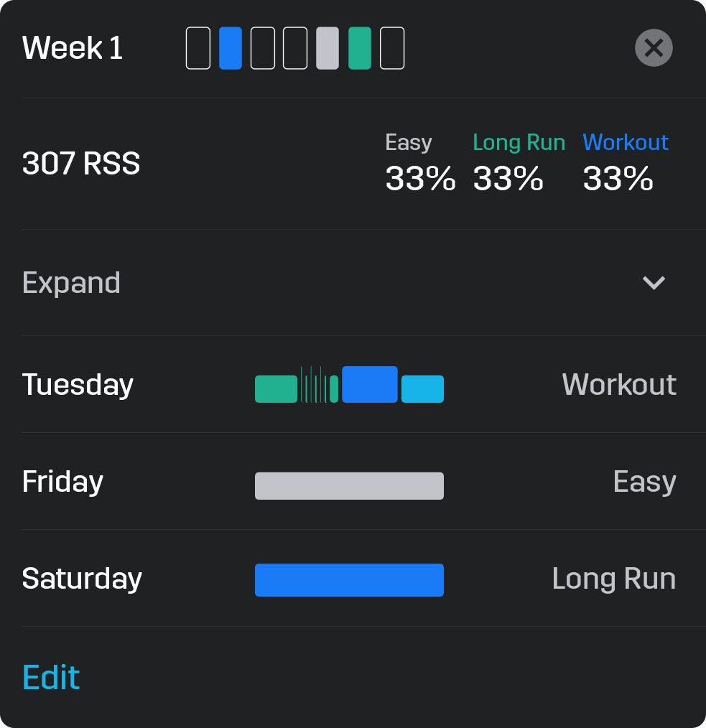Click the blue Saturday run bar

349,580
